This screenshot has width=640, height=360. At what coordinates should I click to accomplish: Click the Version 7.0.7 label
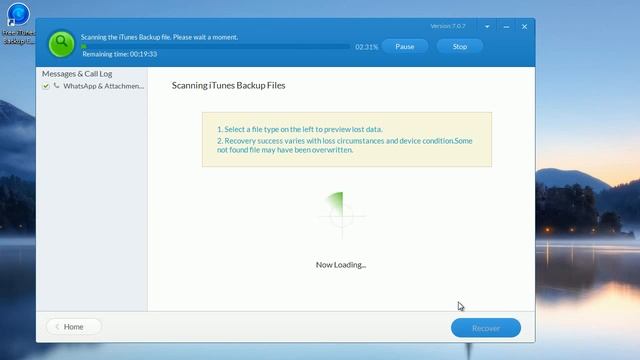point(448,26)
